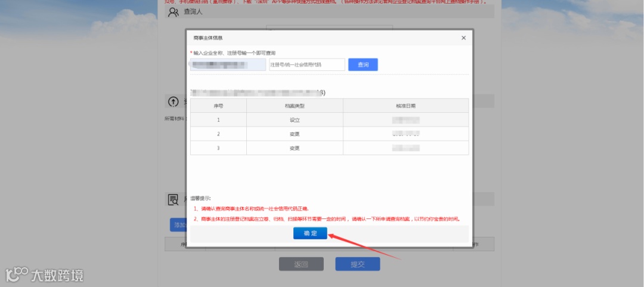
Task: Click the 查询人 person icon
Action: click(174, 11)
